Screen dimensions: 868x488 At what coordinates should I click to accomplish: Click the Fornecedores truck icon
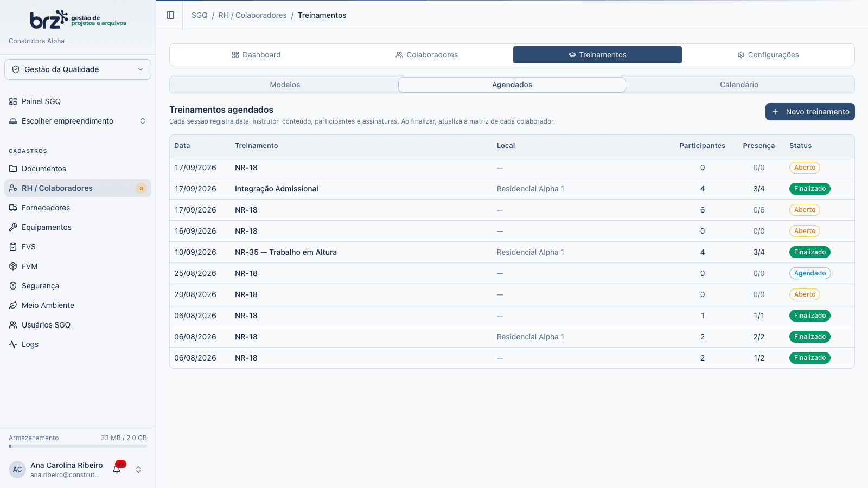tap(13, 208)
